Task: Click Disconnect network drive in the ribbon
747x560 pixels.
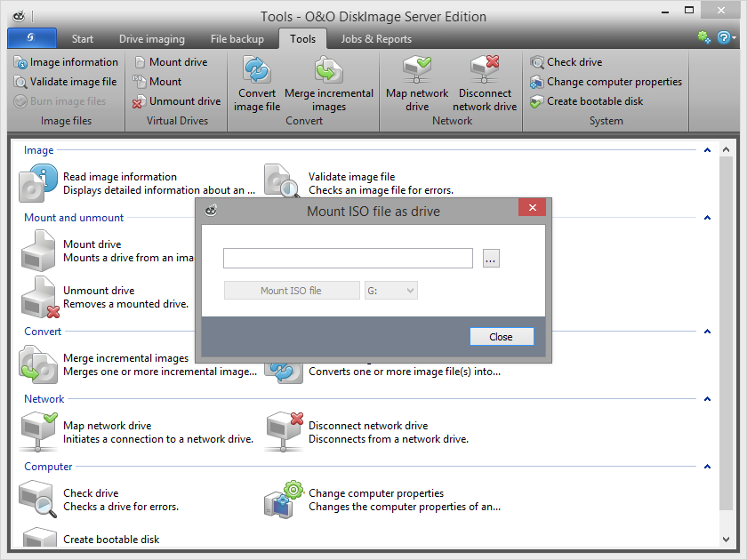Action: coord(485,84)
